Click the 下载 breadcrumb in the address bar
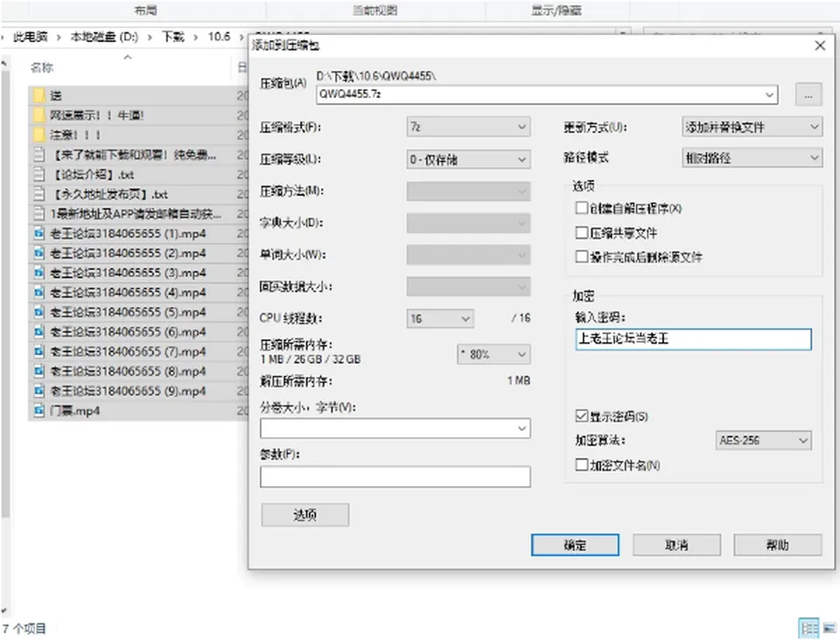Image resolution: width=840 pixels, height=640 pixels. tap(173, 37)
